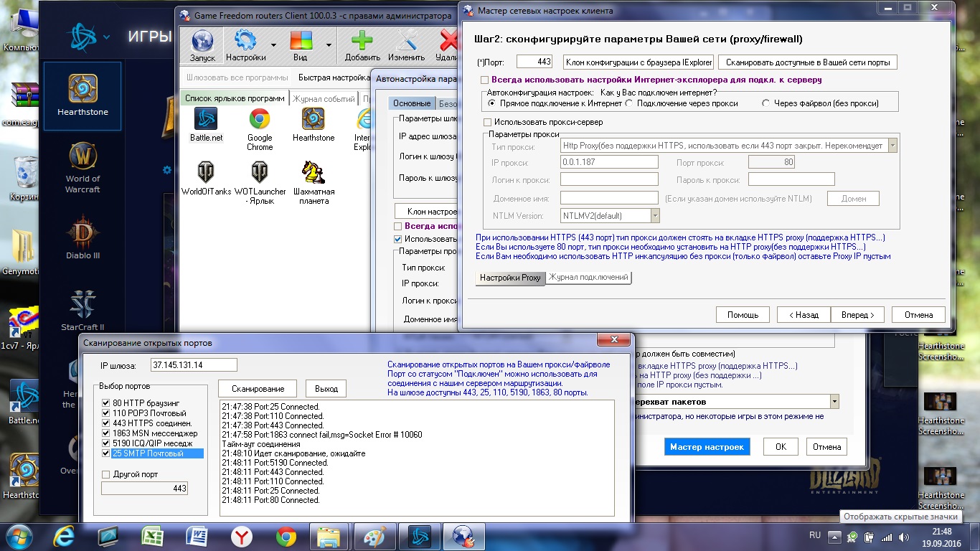Select Подключение через прокси radio button
Screen dimensions: 980x551
(x=628, y=103)
